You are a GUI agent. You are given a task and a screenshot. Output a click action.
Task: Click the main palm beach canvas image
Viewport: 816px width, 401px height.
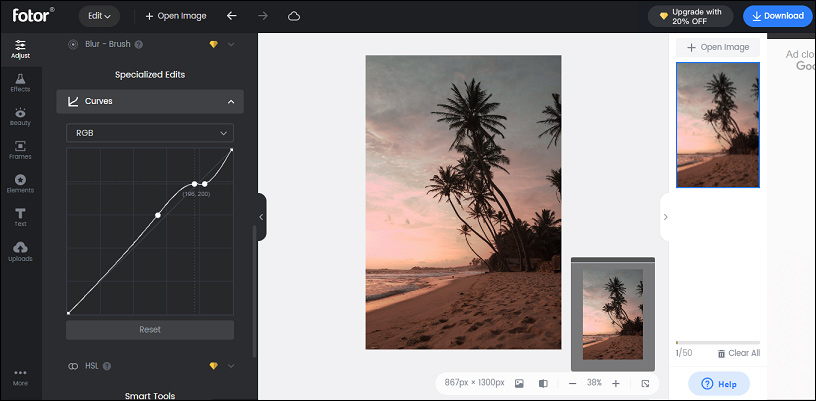coord(463,202)
